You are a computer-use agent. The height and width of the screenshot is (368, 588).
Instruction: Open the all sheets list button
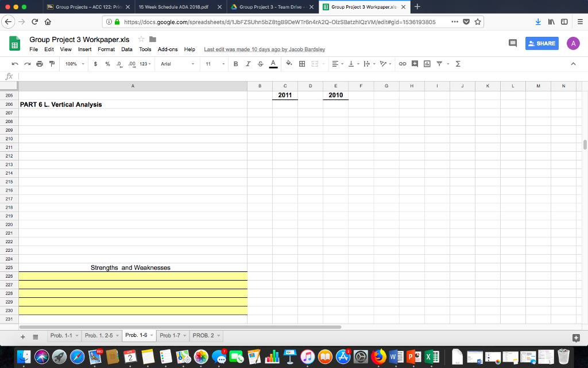pyautogui.click(x=35, y=336)
